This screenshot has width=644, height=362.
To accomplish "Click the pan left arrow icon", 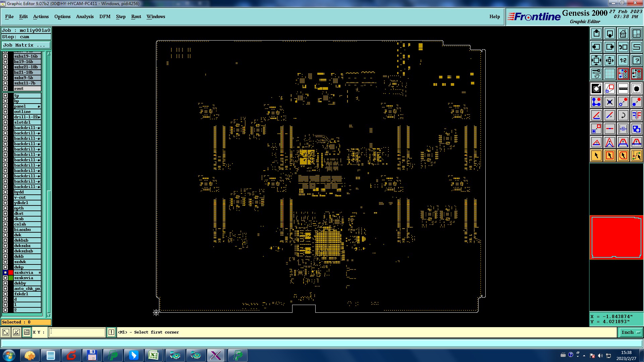I will 596,47.
